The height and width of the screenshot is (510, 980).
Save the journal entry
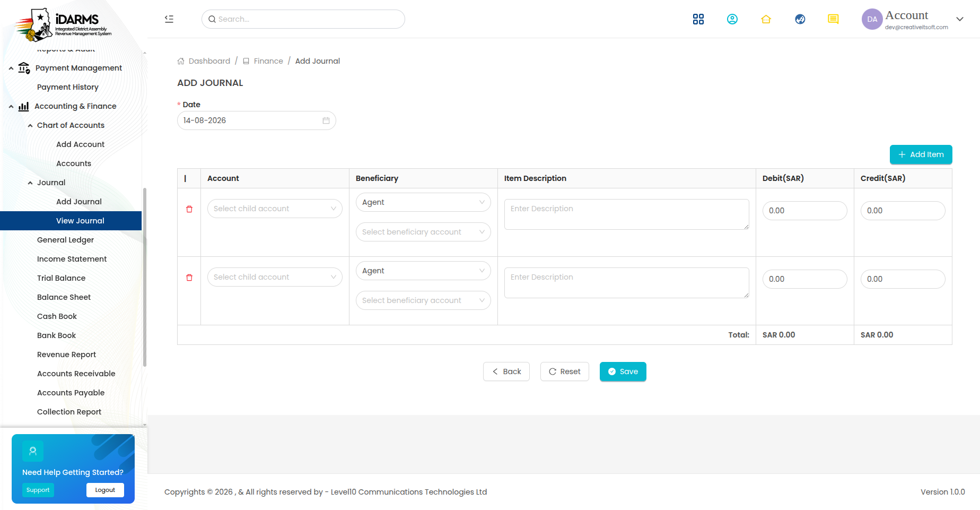[x=623, y=371]
